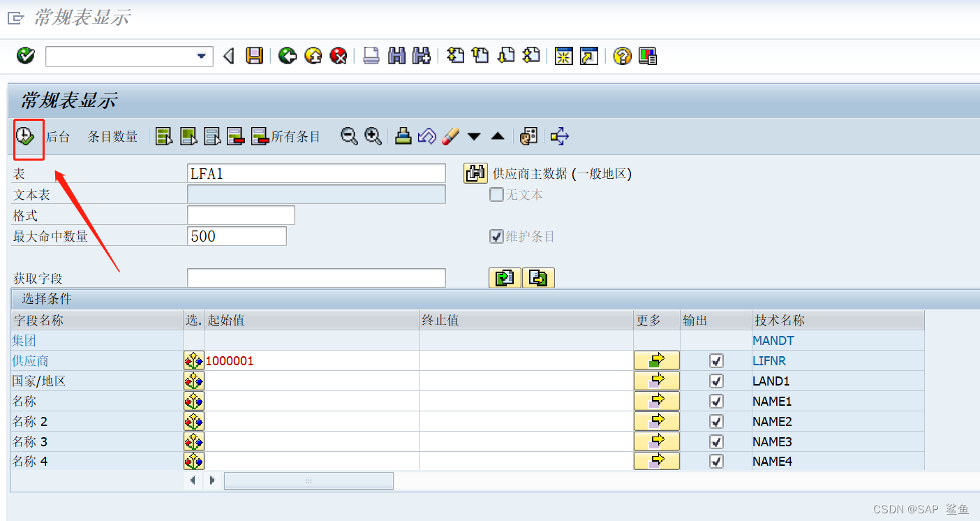
Task: Open SAP Help with the question mark icon
Action: [621, 56]
